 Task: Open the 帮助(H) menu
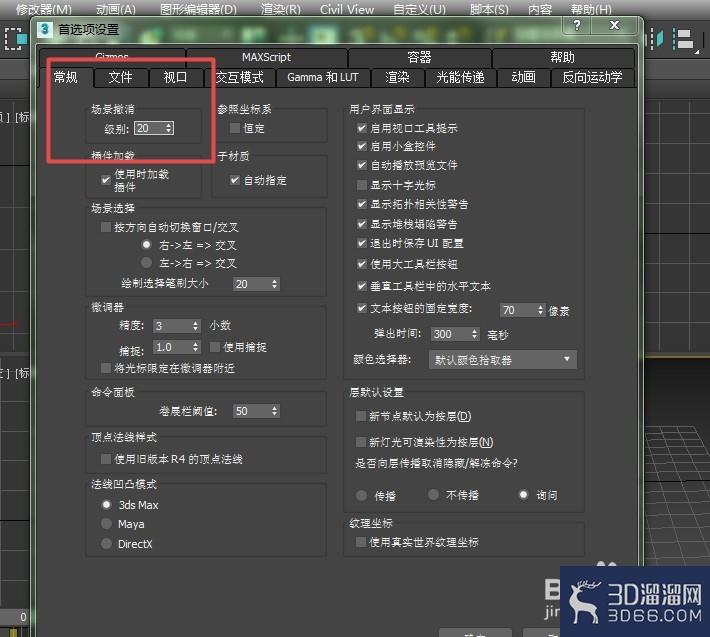pyautogui.click(x=591, y=9)
